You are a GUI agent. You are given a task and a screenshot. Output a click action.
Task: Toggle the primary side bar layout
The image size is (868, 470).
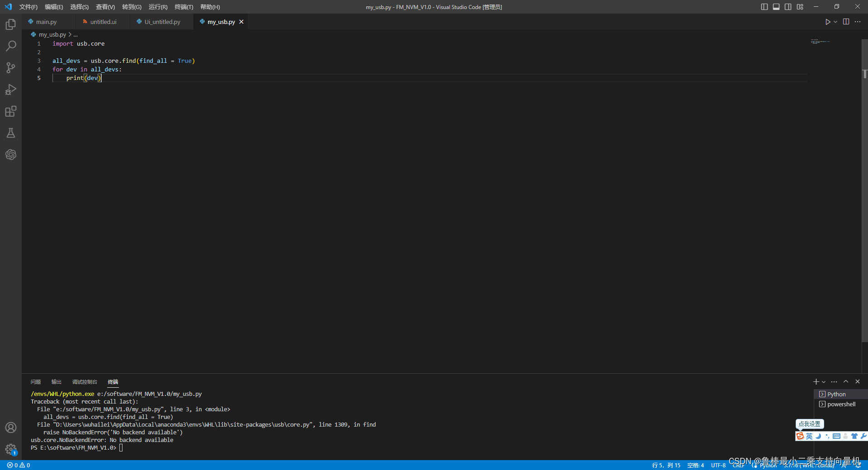(x=764, y=7)
